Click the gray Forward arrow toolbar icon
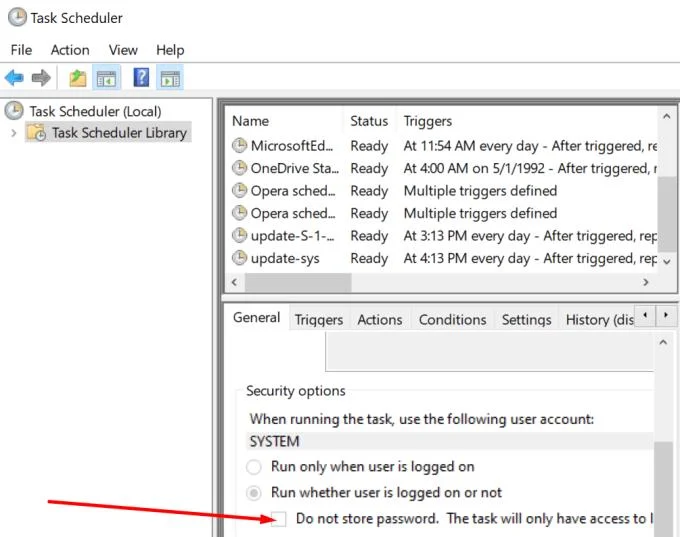Viewport: 680px width, 537px height. pos(41,78)
